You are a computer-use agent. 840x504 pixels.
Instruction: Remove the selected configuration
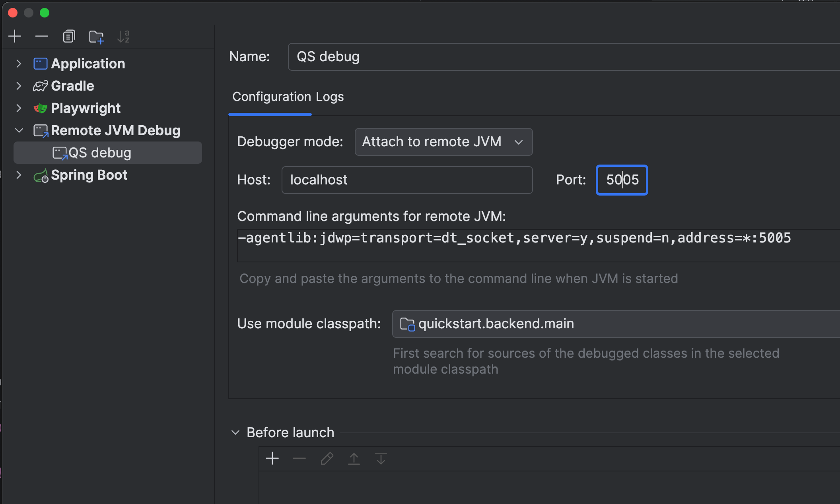pyautogui.click(x=41, y=36)
